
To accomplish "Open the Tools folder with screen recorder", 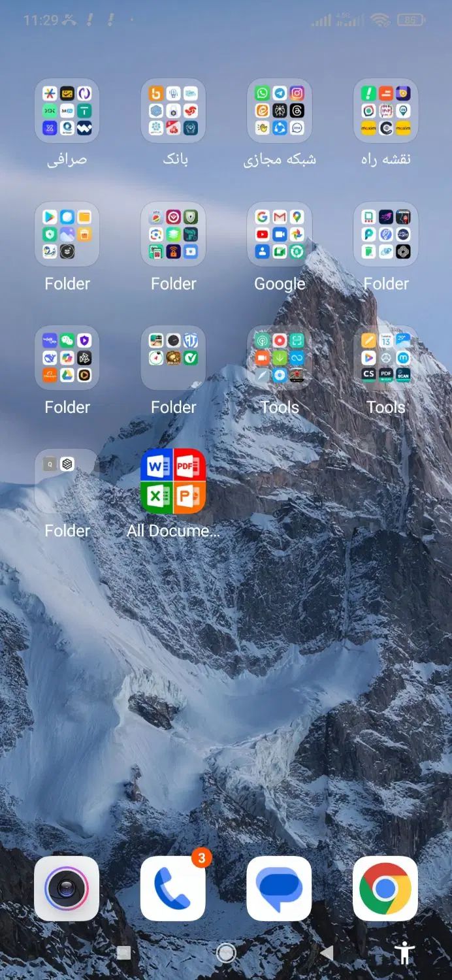I will (280, 357).
